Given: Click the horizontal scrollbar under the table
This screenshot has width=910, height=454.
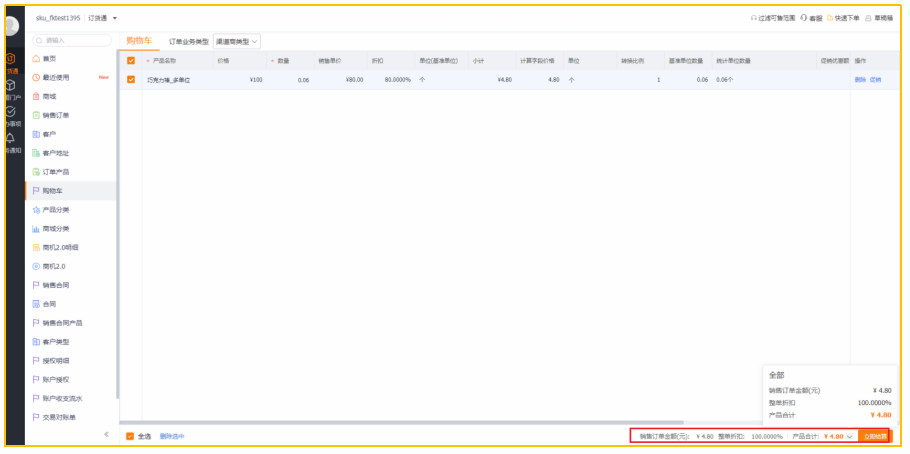Looking at the screenshot, I should (402, 423).
